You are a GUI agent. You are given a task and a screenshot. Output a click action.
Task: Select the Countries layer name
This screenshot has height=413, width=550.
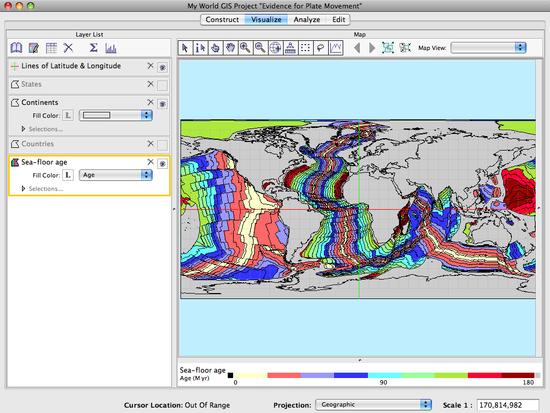click(x=38, y=144)
